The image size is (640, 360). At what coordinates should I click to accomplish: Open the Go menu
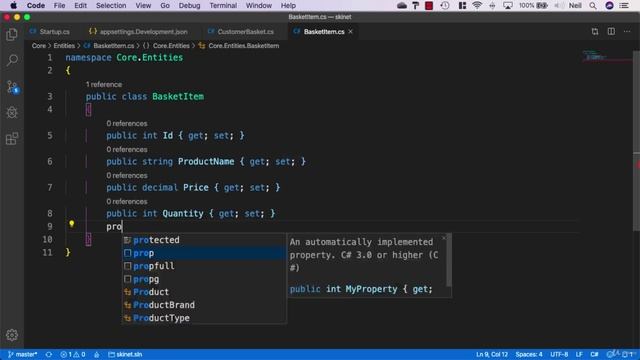click(x=165, y=5)
